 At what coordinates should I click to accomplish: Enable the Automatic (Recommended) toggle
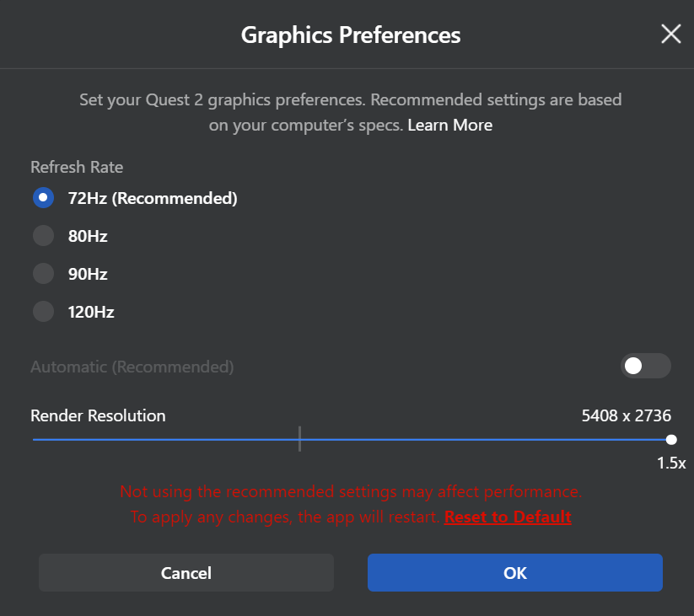(645, 366)
